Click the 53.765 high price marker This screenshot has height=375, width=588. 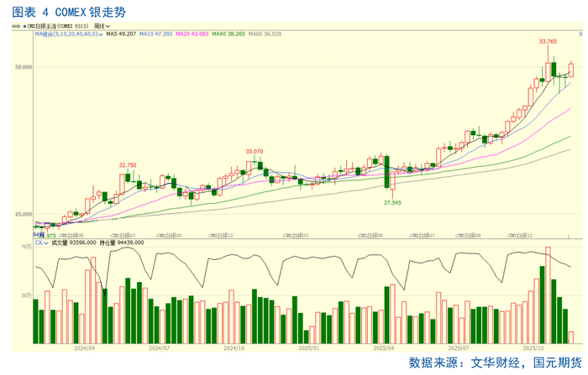click(x=548, y=42)
